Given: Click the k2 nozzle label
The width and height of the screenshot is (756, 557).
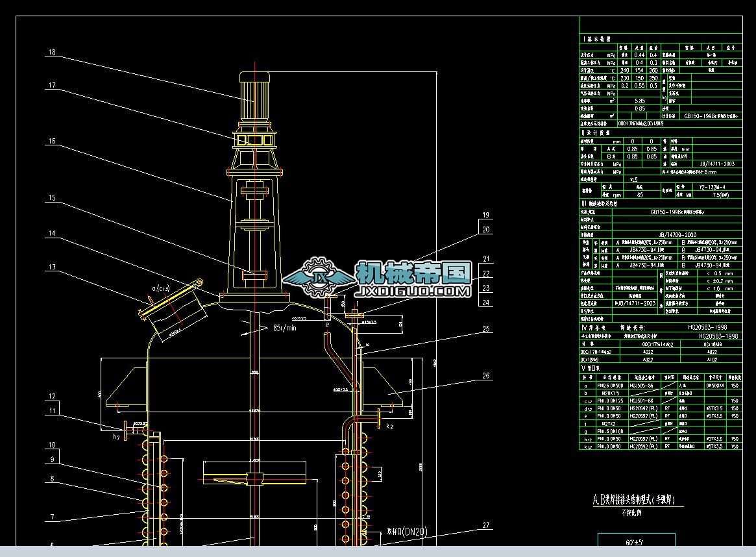Looking at the screenshot, I should (x=389, y=427).
